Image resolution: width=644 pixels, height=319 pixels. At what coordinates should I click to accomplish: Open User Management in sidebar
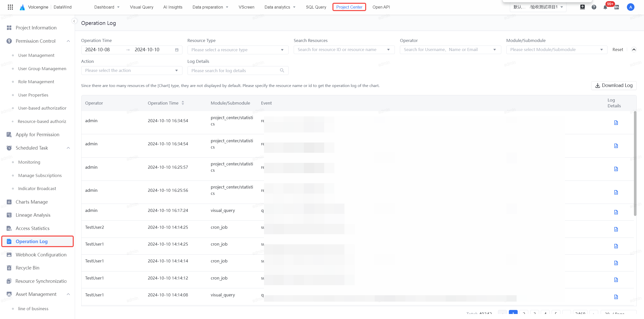(x=36, y=55)
